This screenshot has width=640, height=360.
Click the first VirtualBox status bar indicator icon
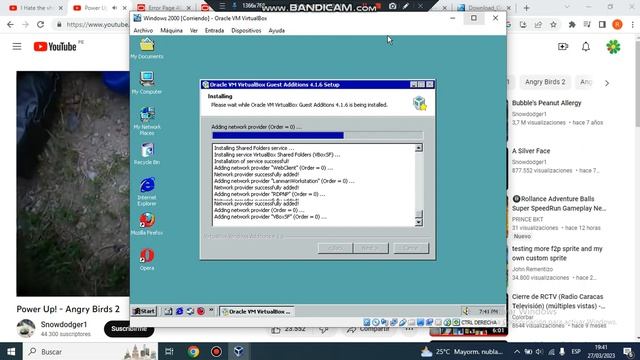[367, 322]
